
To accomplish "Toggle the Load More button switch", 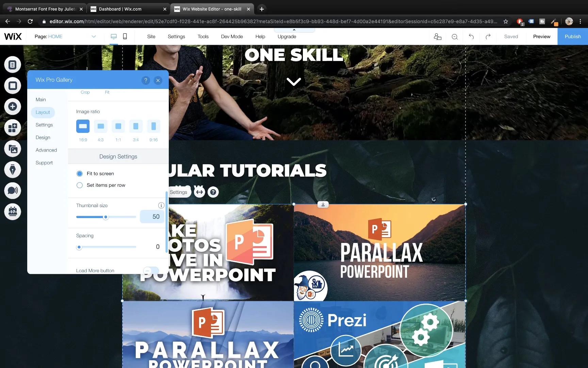I will (x=151, y=271).
